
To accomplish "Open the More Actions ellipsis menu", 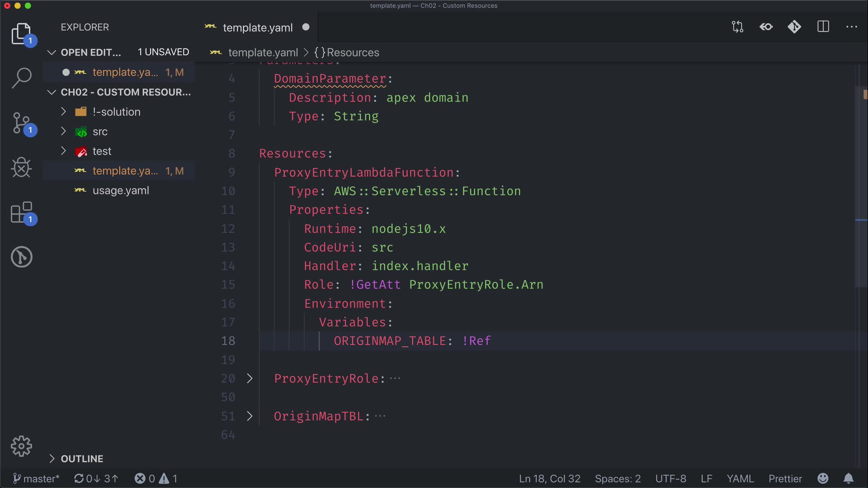I will tap(852, 27).
